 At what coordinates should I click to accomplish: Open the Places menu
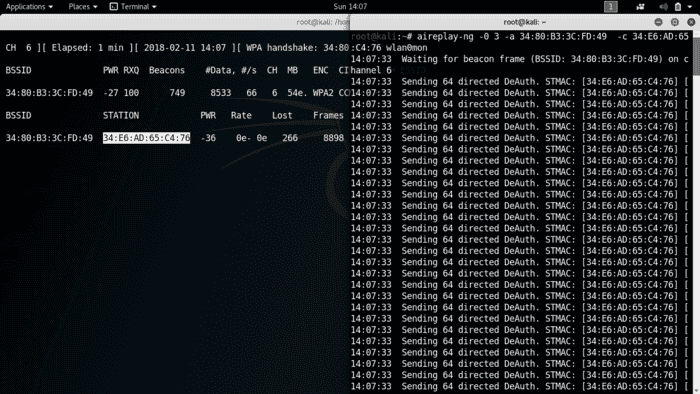(x=83, y=7)
